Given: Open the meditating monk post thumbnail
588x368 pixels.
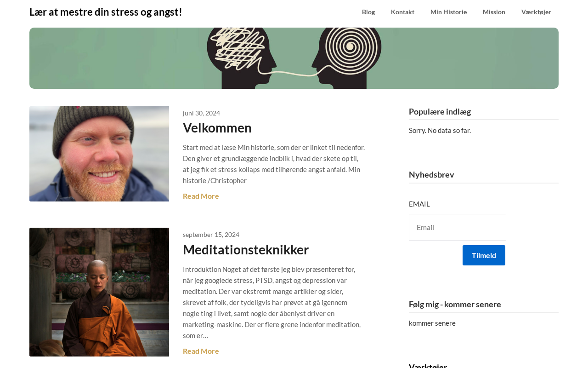Looking at the screenshot, I should (x=99, y=292).
